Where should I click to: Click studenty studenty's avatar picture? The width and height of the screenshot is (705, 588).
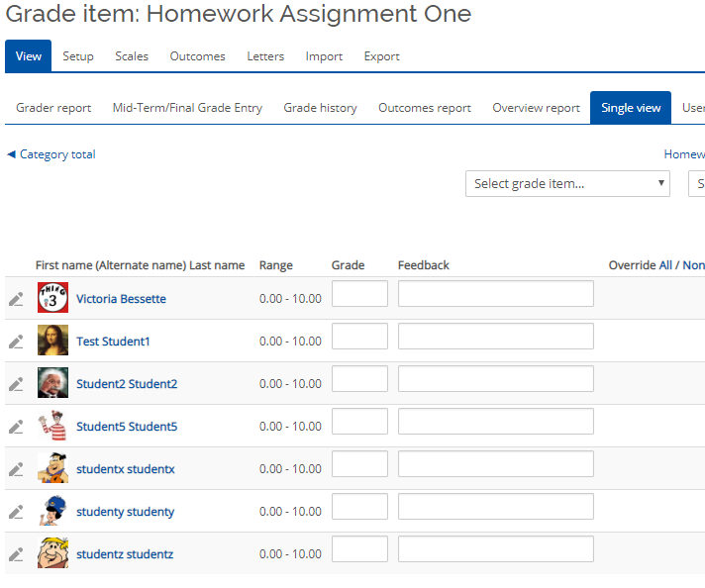pos(52,510)
